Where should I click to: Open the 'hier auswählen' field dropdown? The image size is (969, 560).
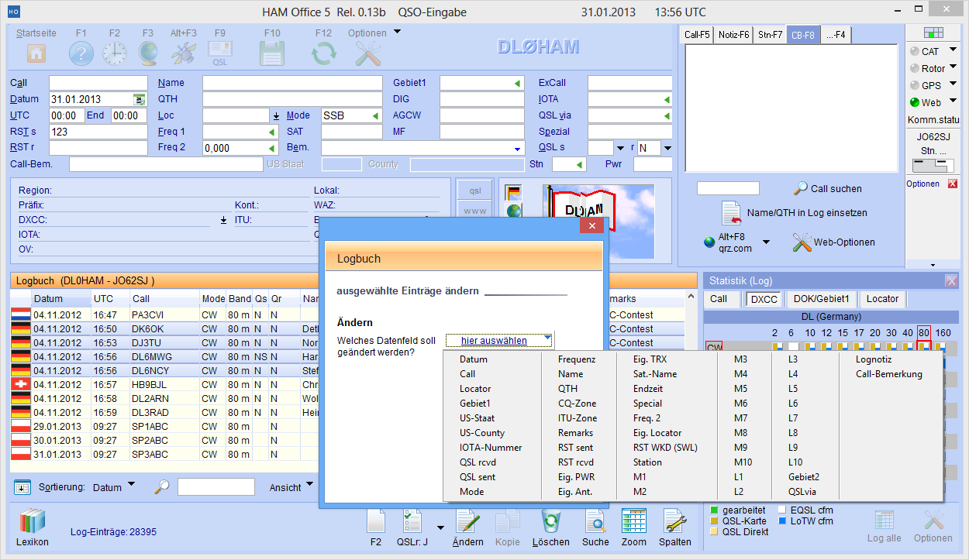(x=500, y=340)
